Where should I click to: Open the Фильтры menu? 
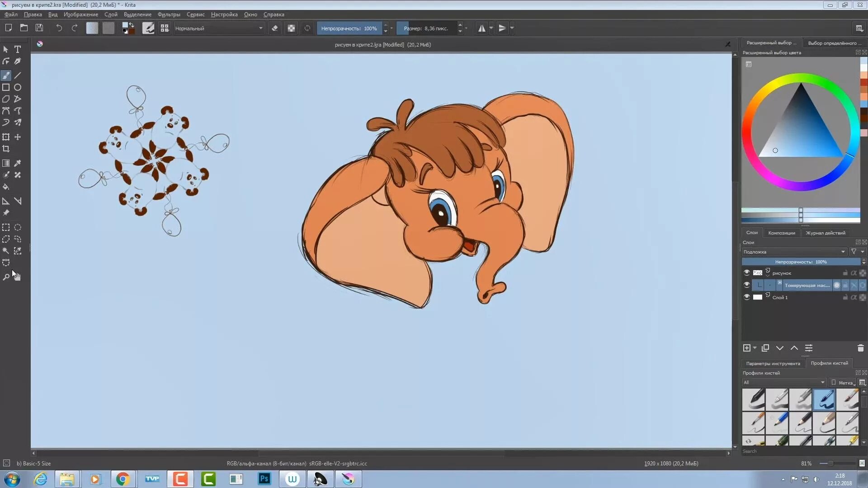[169, 14]
